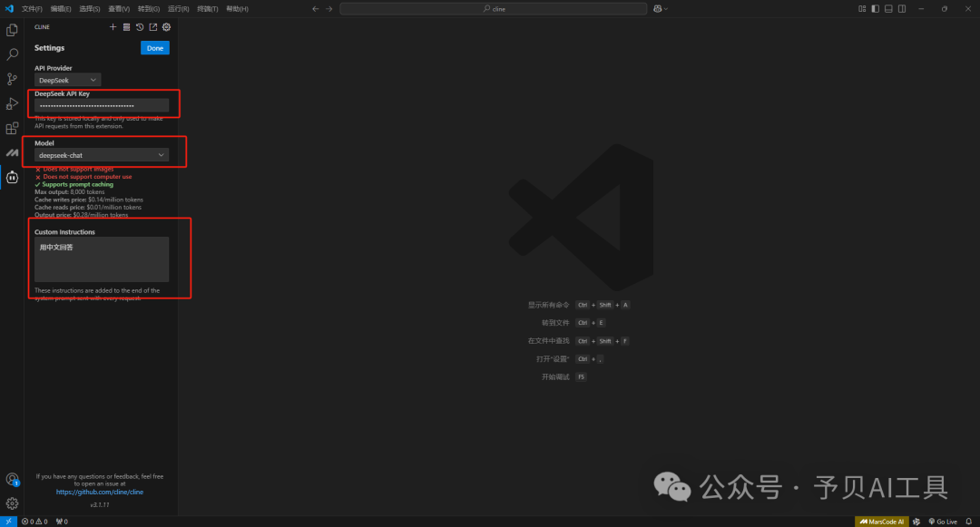
Task: Open notifications bell in status bar
Action: point(969,522)
